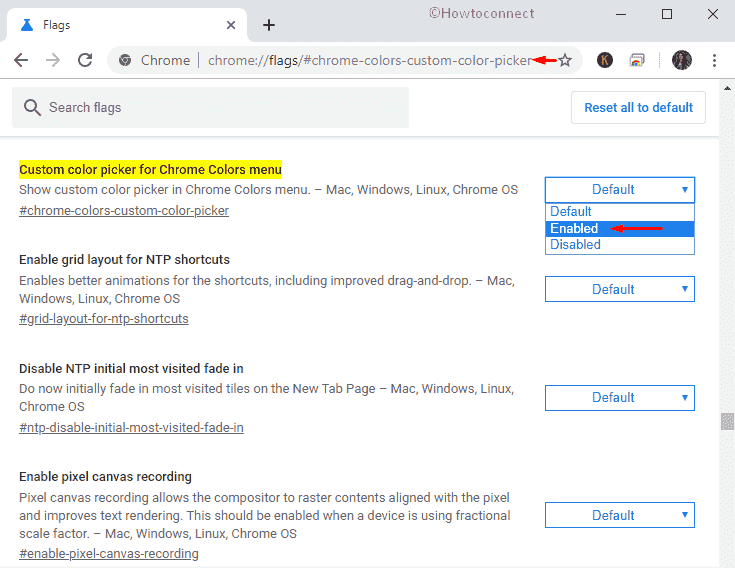Click the search magnifier icon
735x568 pixels.
click(32, 107)
